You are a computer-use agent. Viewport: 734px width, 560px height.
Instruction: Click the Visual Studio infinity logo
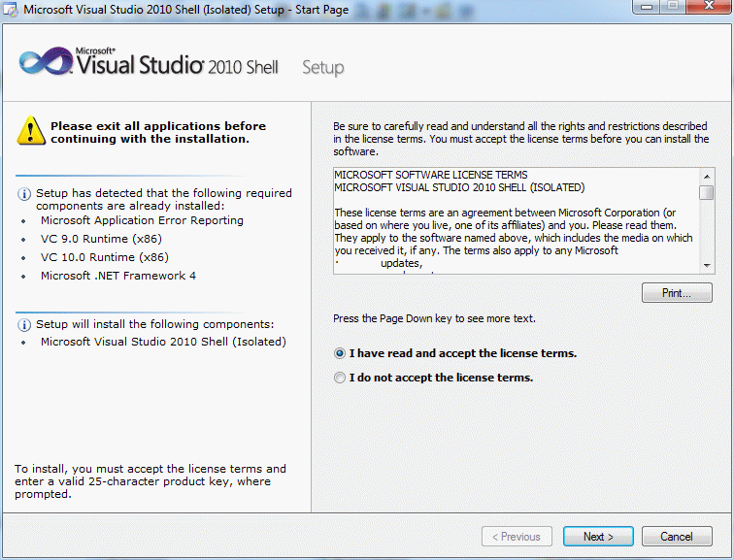[x=46, y=61]
